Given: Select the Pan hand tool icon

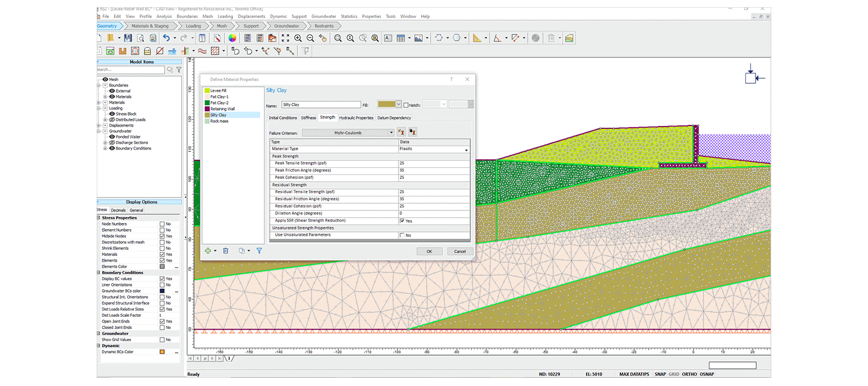Looking at the screenshot, I should tap(322, 38).
